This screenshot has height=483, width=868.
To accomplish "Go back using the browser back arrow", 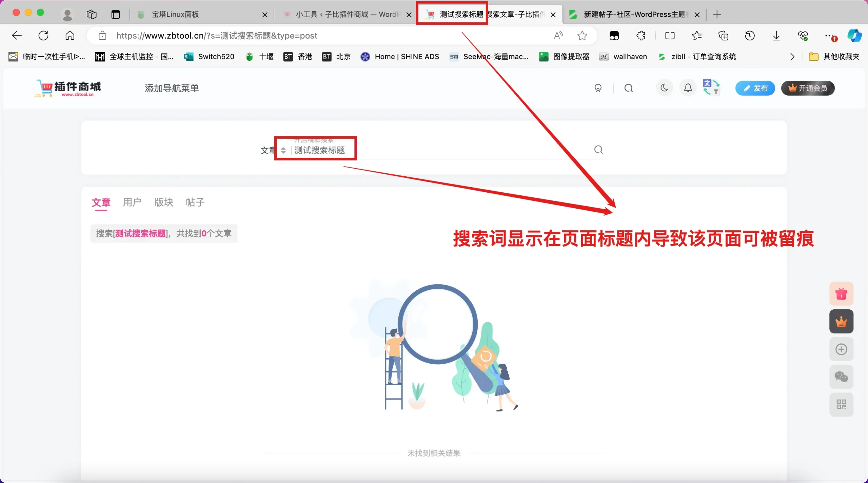I will pyautogui.click(x=17, y=36).
